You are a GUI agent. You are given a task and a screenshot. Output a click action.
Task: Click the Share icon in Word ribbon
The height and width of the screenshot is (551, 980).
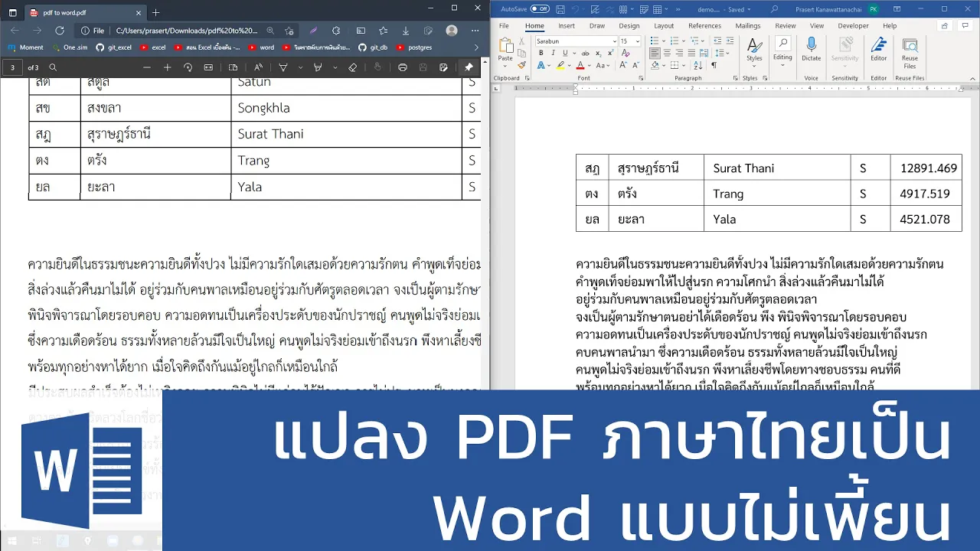(945, 25)
